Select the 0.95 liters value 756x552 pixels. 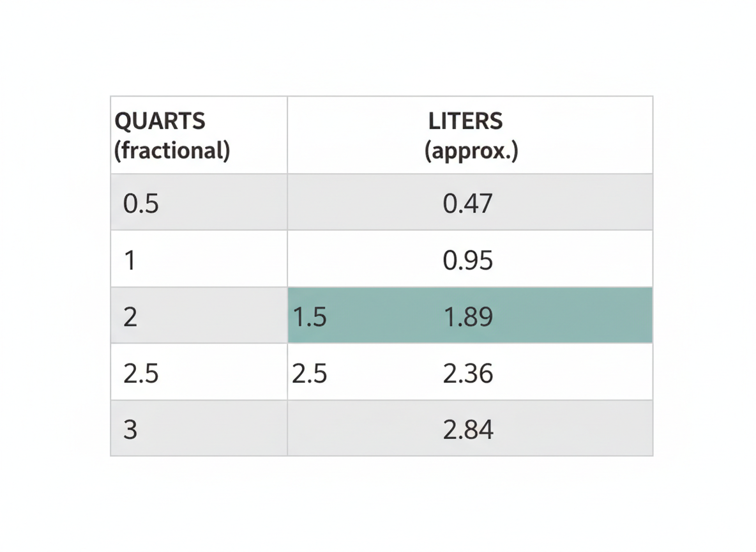pos(468,260)
